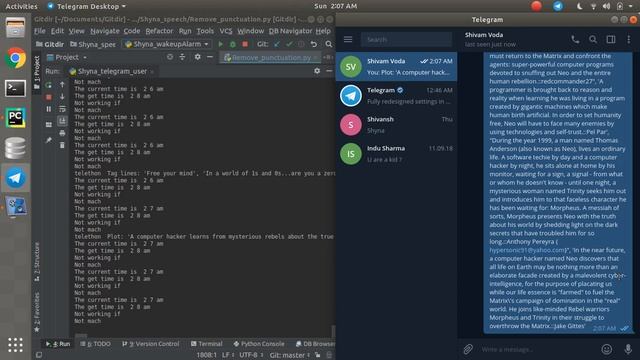
Task: Open the PyCharm VCS menu
Action: click(x=226, y=31)
